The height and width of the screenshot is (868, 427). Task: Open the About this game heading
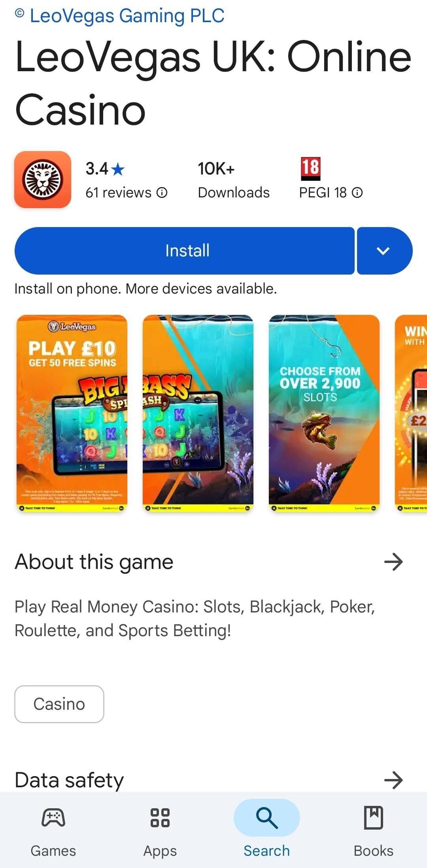tap(94, 562)
